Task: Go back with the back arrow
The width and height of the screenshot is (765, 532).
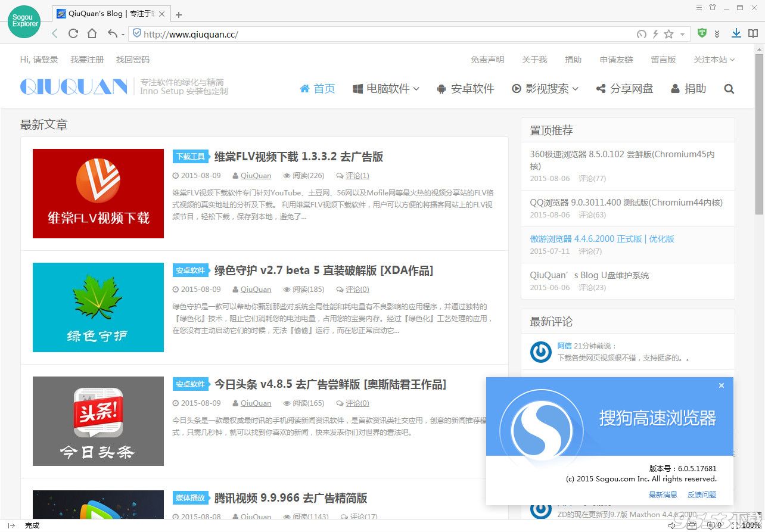Action: [55, 34]
